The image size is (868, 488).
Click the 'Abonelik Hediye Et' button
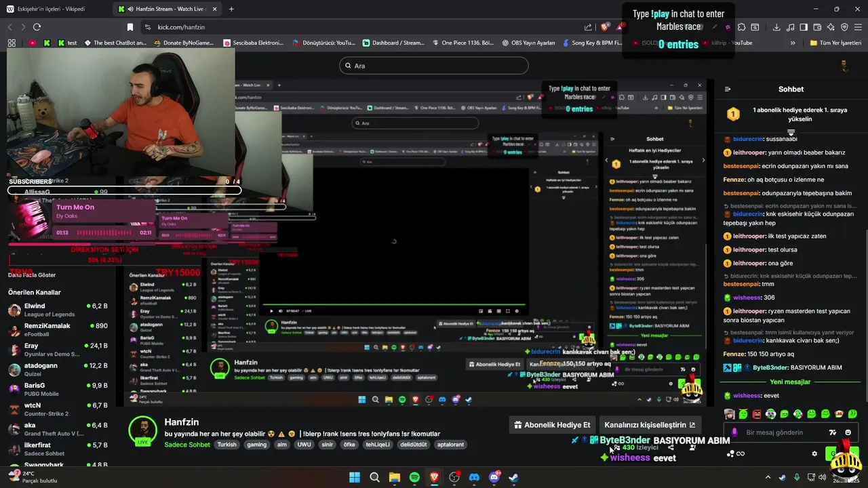pyautogui.click(x=553, y=425)
